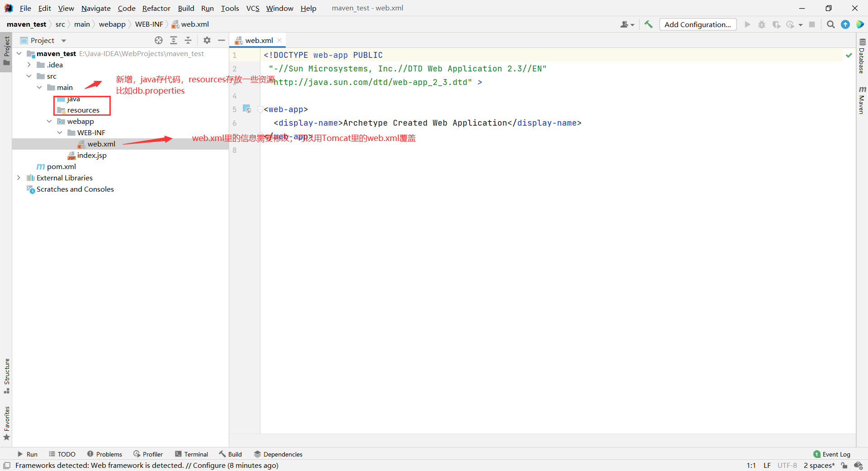Open the Build menu
The width and height of the screenshot is (868, 471).
pyautogui.click(x=186, y=8)
